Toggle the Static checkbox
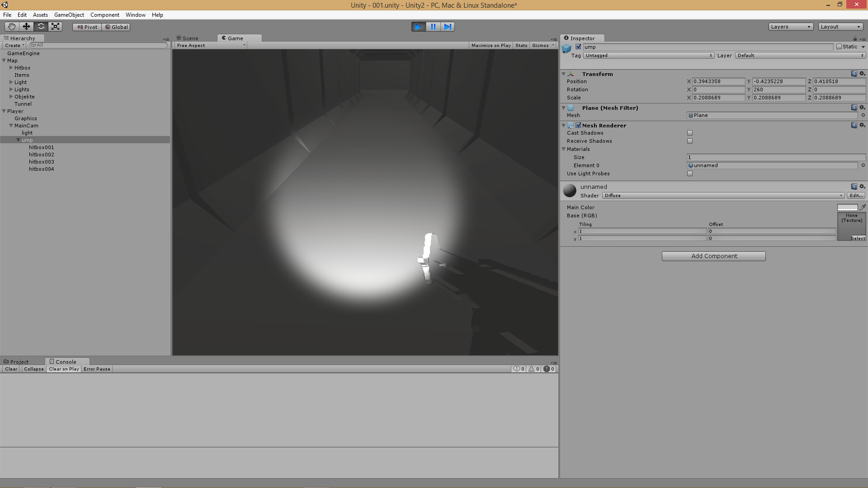Image resolution: width=868 pixels, height=488 pixels. [839, 47]
